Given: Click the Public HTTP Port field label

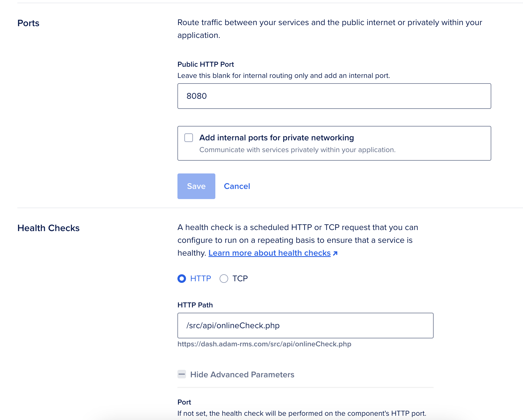Looking at the screenshot, I should click(x=205, y=64).
